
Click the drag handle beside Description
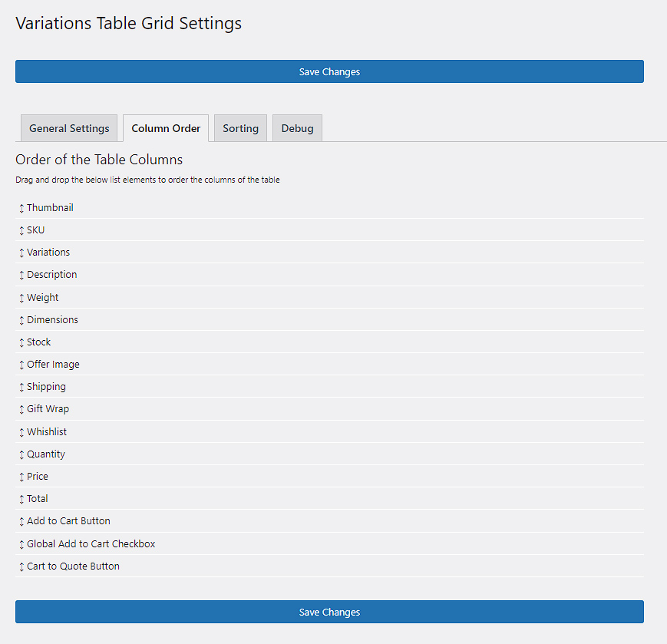[x=21, y=274]
